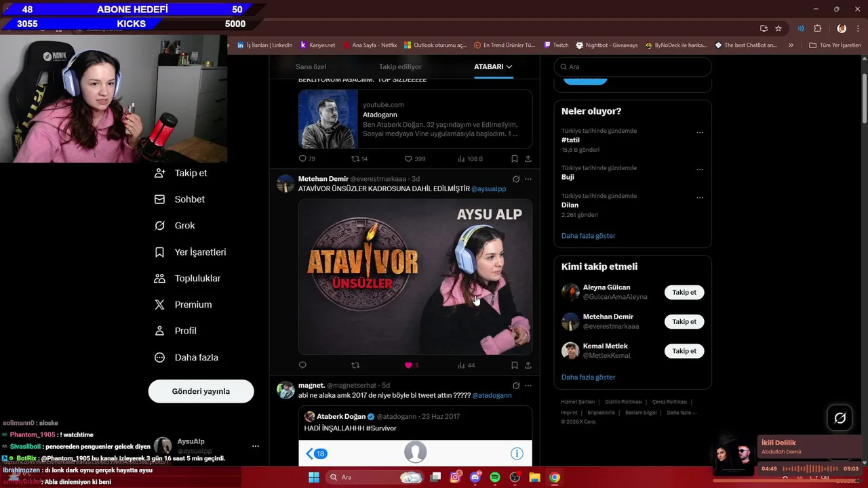Screen dimensions: 868x488
Task: Open Sohbet messages in sidebar
Action: (179, 199)
